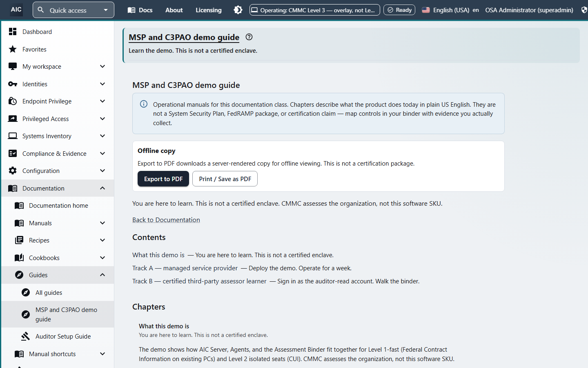Expand the Manual shortcuts chevron
The width and height of the screenshot is (588, 368).
[x=102, y=354]
